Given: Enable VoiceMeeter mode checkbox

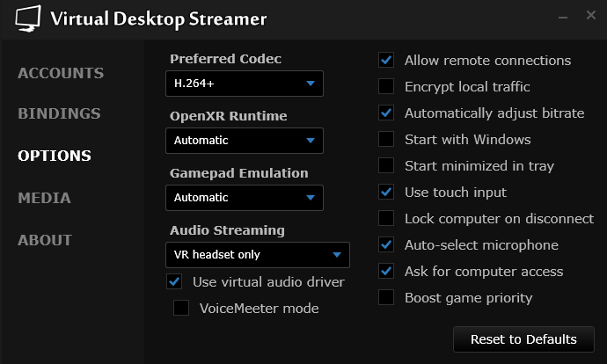Looking at the screenshot, I should click(x=181, y=308).
